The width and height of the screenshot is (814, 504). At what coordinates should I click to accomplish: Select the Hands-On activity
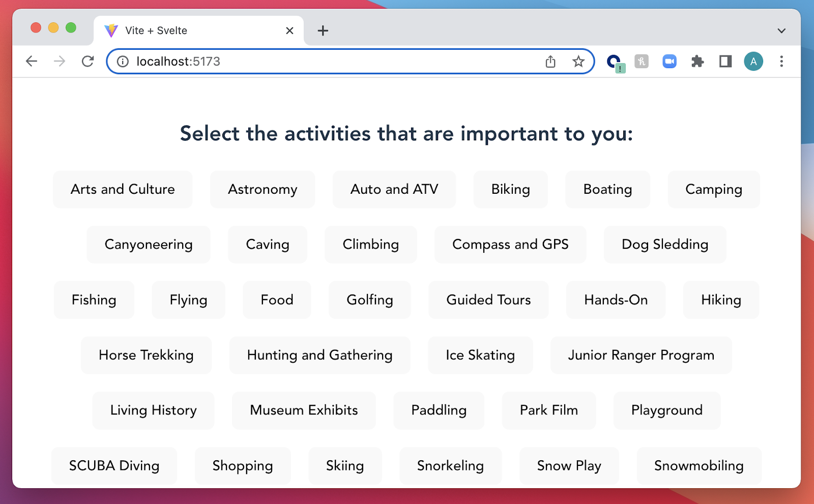[x=616, y=300]
